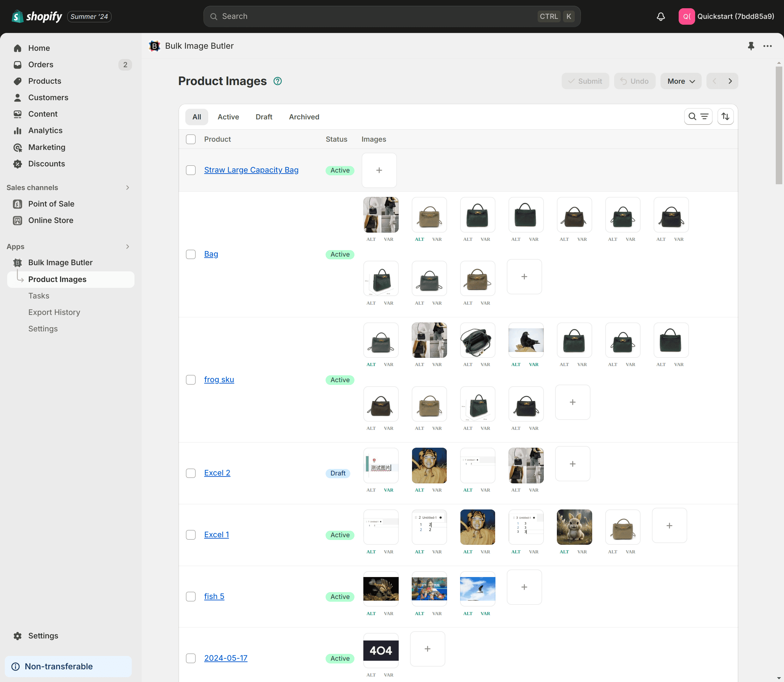Open the Straw Large Capacity Bag link
This screenshot has width=784, height=682.
pyautogui.click(x=251, y=170)
